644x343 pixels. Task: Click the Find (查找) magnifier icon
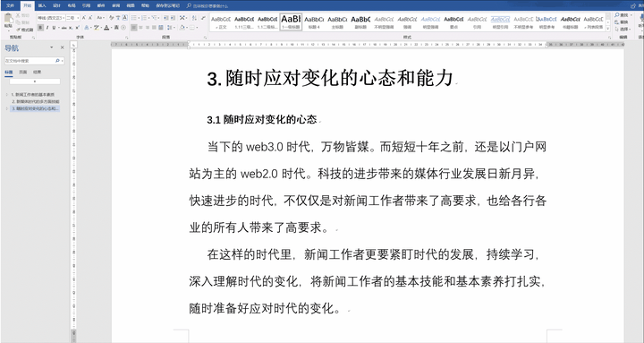coord(617,15)
